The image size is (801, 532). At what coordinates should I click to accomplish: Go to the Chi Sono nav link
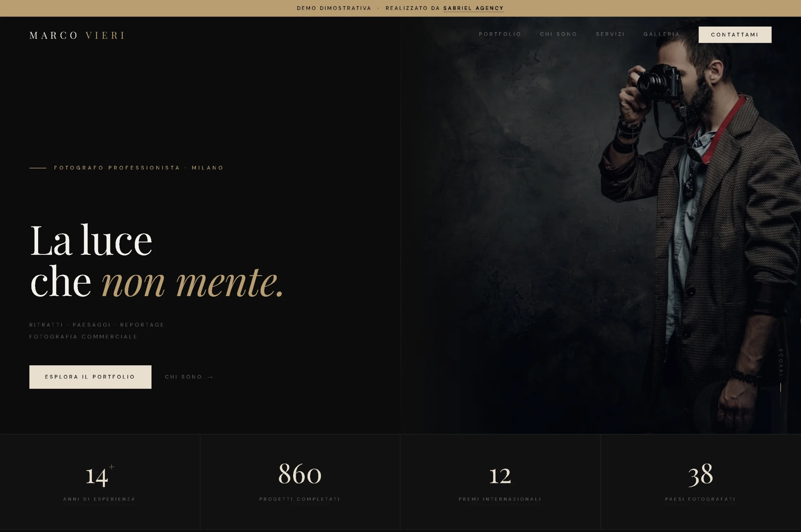pyautogui.click(x=558, y=34)
